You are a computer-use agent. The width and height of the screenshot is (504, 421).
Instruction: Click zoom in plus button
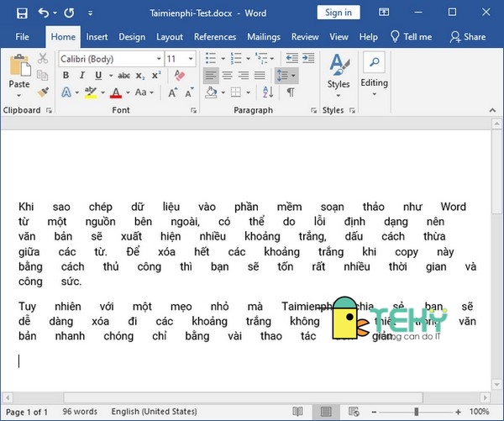(x=458, y=412)
